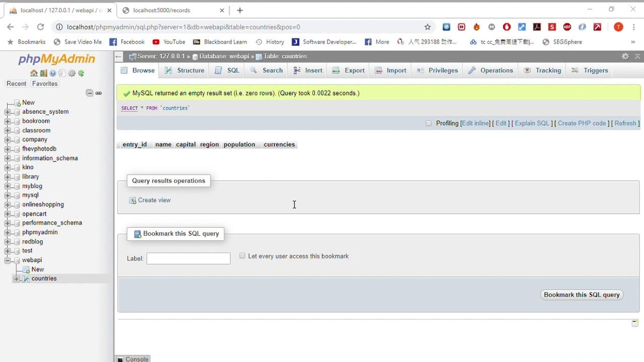Click the phpMyAdmin Home icon

pos(34,73)
